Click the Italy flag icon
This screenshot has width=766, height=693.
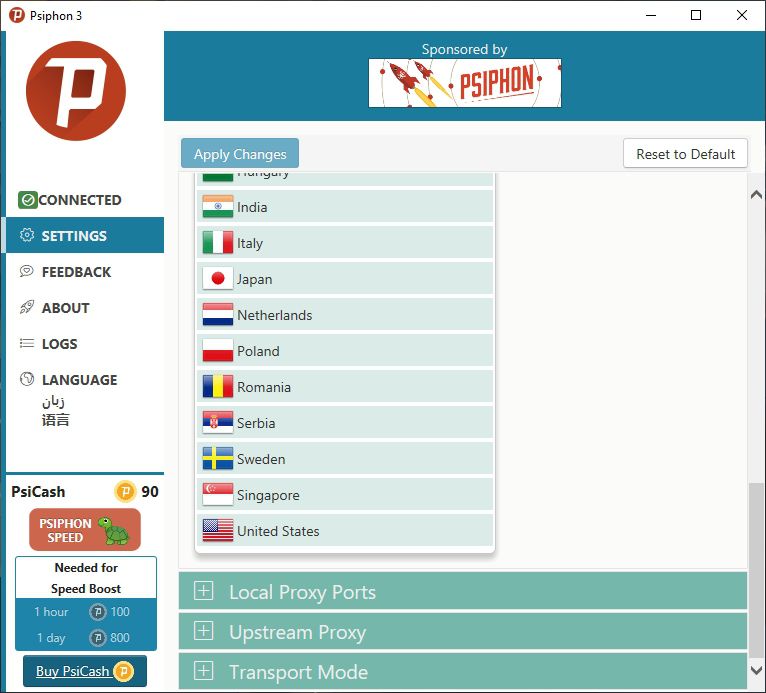click(218, 243)
